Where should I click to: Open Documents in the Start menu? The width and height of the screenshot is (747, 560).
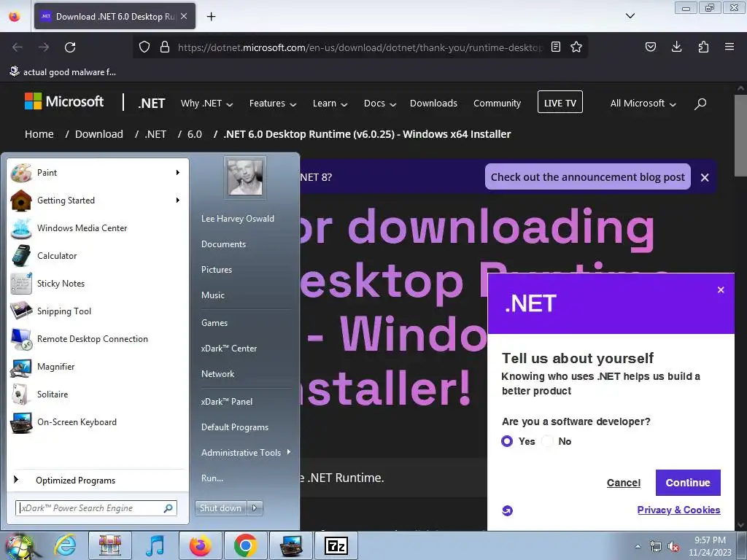(223, 244)
